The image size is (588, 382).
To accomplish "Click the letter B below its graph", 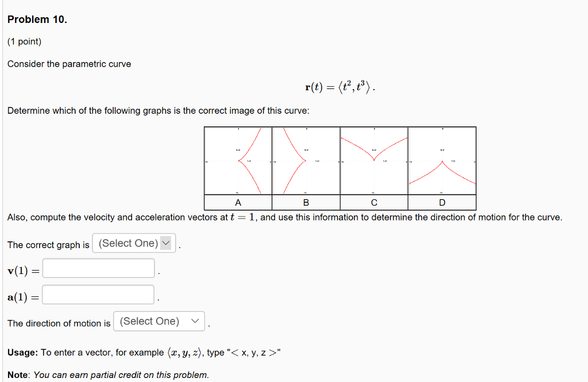I will 306,202.
